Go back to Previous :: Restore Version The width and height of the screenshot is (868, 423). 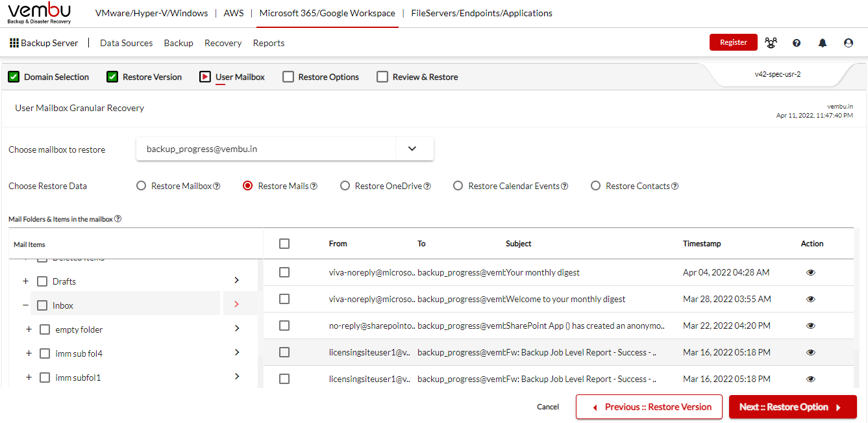(x=649, y=407)
